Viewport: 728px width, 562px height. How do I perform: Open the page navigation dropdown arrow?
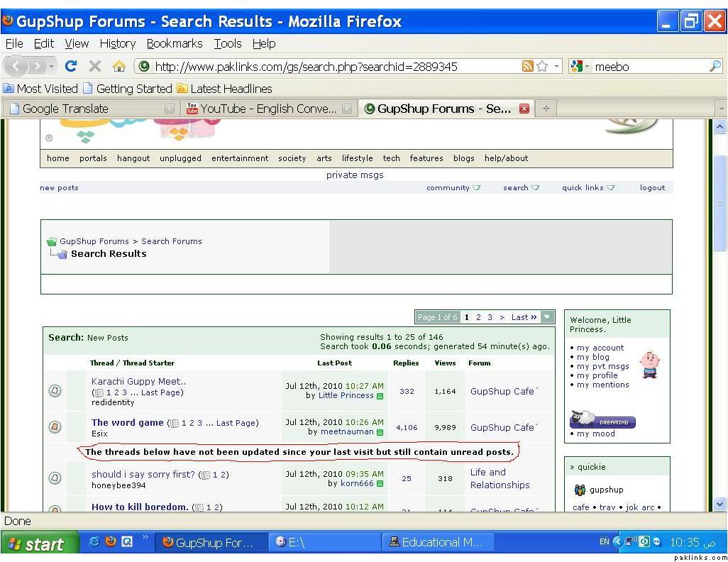[547, 317]
